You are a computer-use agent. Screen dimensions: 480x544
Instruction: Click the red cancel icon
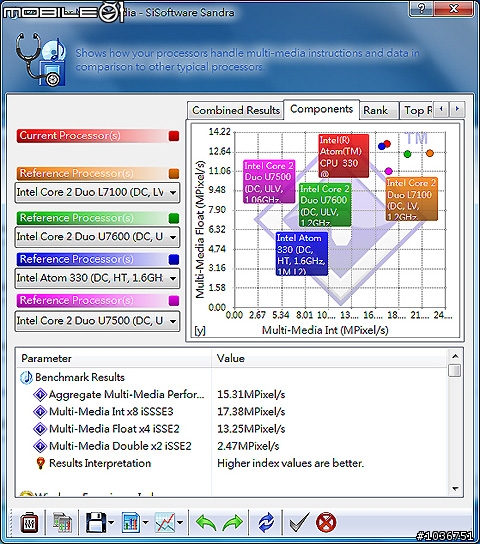pos(326,523)
